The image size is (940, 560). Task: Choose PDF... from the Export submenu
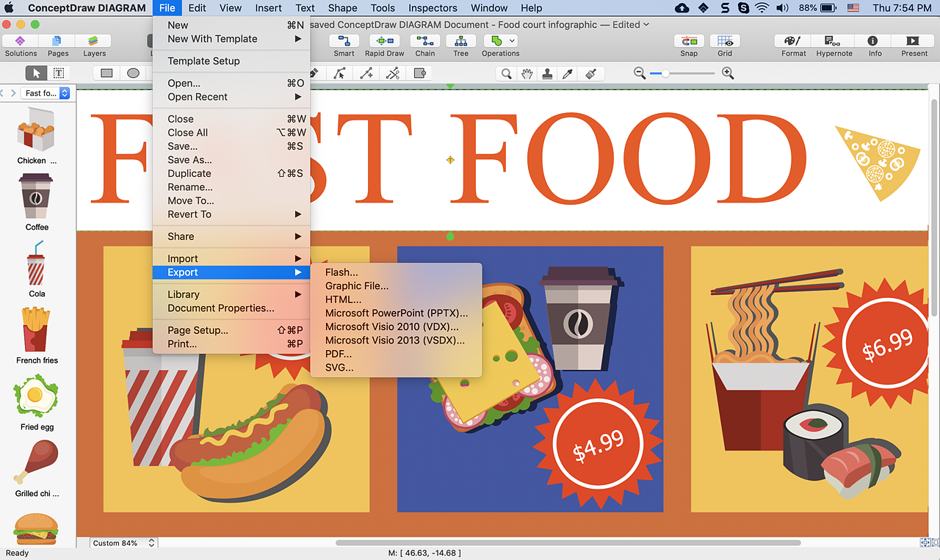pyautogui.click(x=338, y=354)
